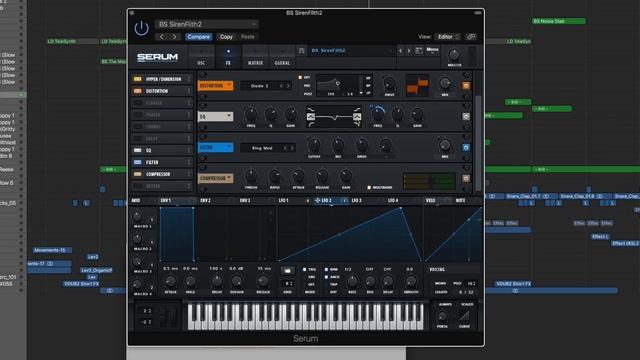The image size is (640, 360).
Task: Click the left EQ band shape icon
Action: pos(311,117)
